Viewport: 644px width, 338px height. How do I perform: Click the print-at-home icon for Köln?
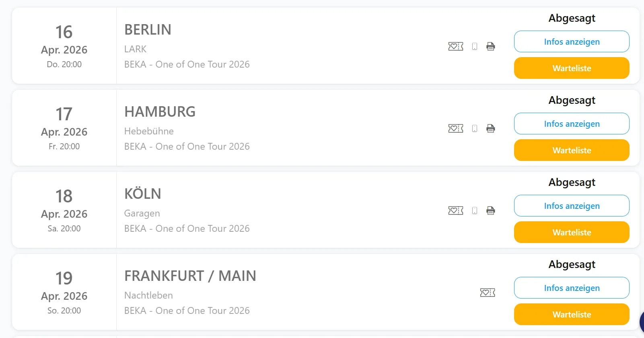point(490,210)
